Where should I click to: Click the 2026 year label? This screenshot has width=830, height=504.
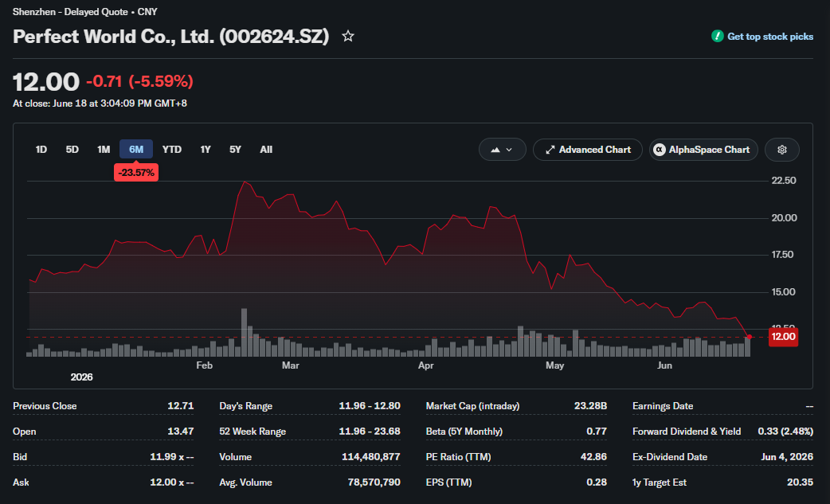[81, 377]
